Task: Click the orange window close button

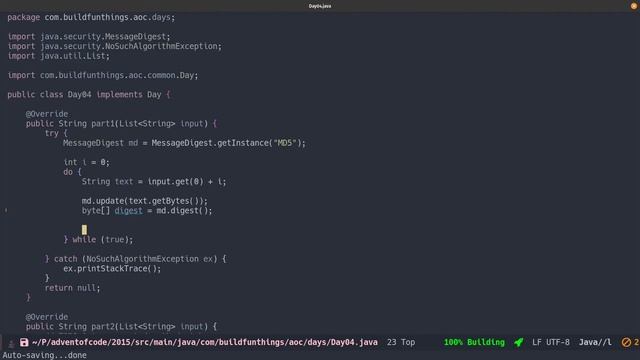Action: 634,6
